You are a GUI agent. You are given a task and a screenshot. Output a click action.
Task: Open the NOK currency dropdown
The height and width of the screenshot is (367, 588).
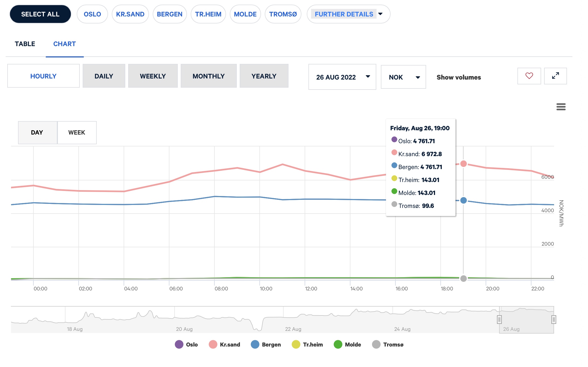pyautogui.click(x=403, y=77)
